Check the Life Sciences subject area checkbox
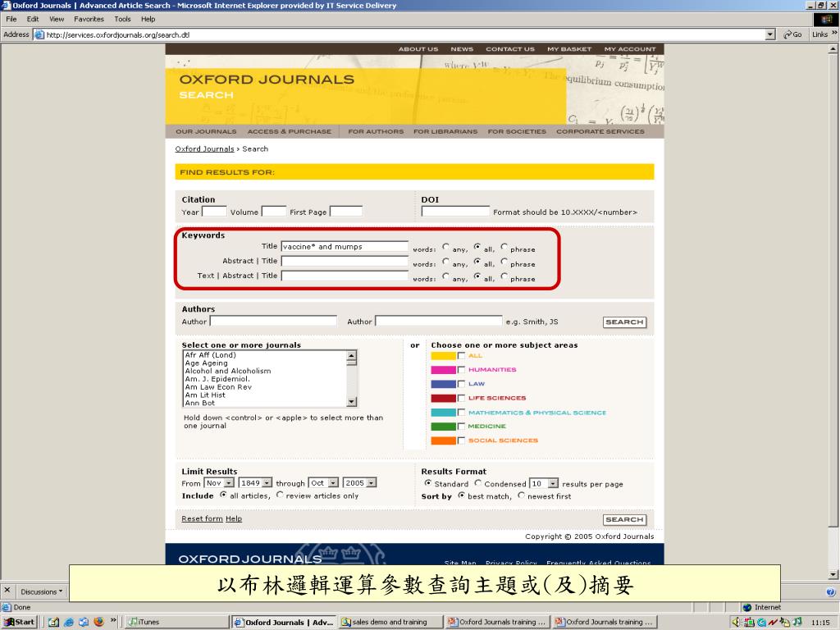The image size is (840, 630). (461, 398)
